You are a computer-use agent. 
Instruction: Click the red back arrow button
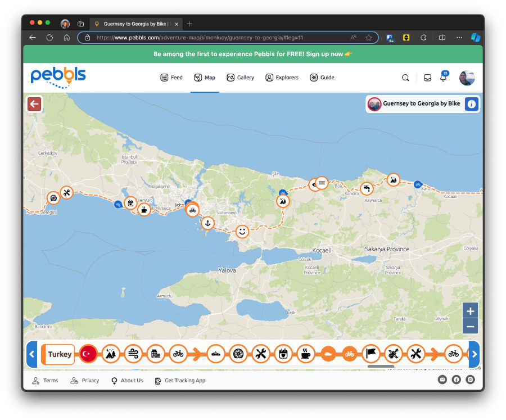pos(34,104)
